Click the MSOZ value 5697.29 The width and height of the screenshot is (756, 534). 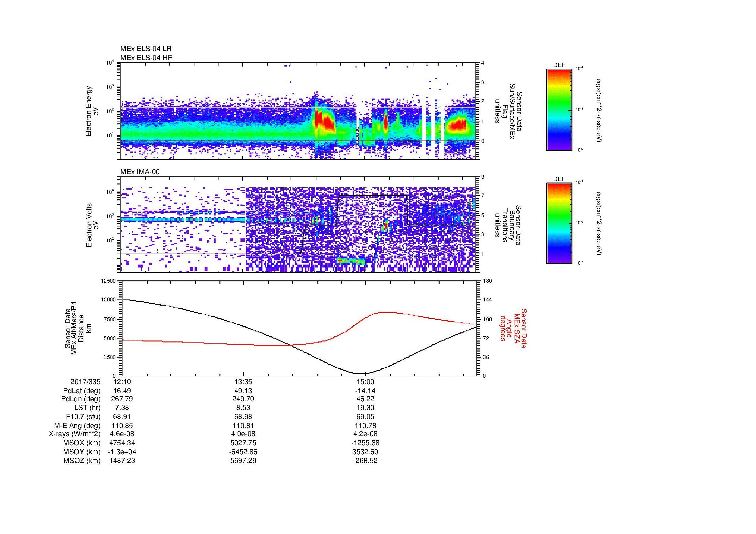(x=243, y=461)
